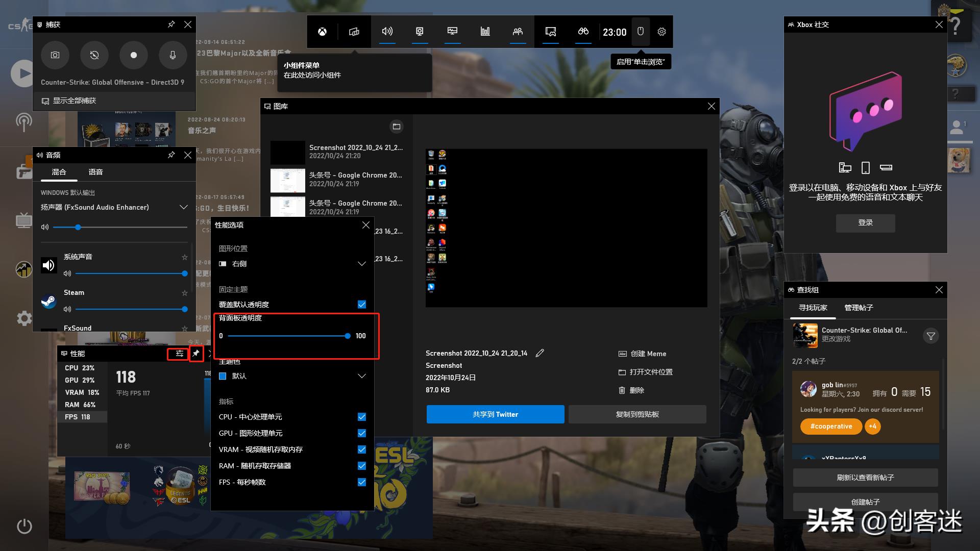Start recording with the record button
980x551 pixels.
[x=133, y=55]
